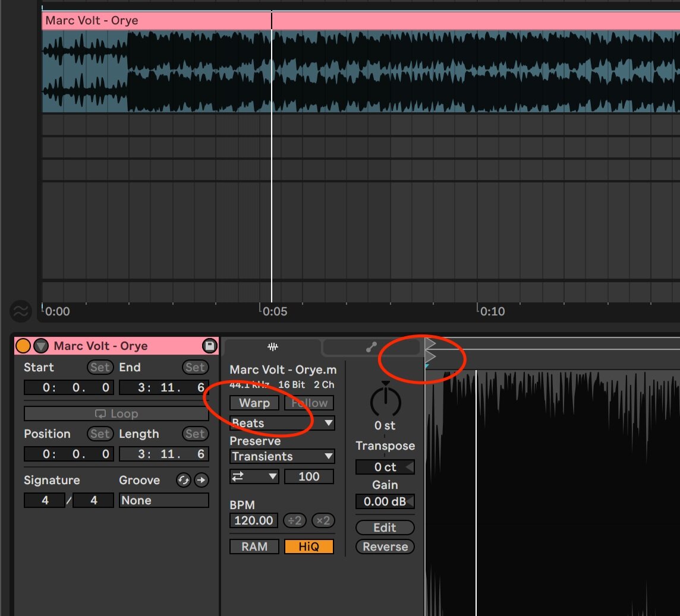
Task: Click the Edit button
Action: tap(385, 527)
